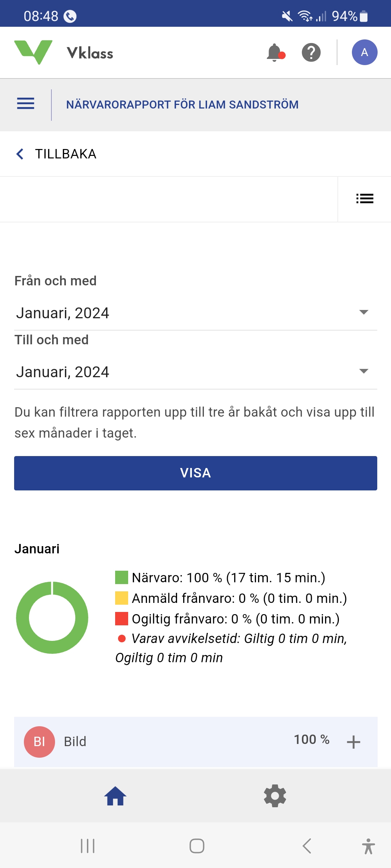Tap the Android accessibility icon

click(368, 846)
